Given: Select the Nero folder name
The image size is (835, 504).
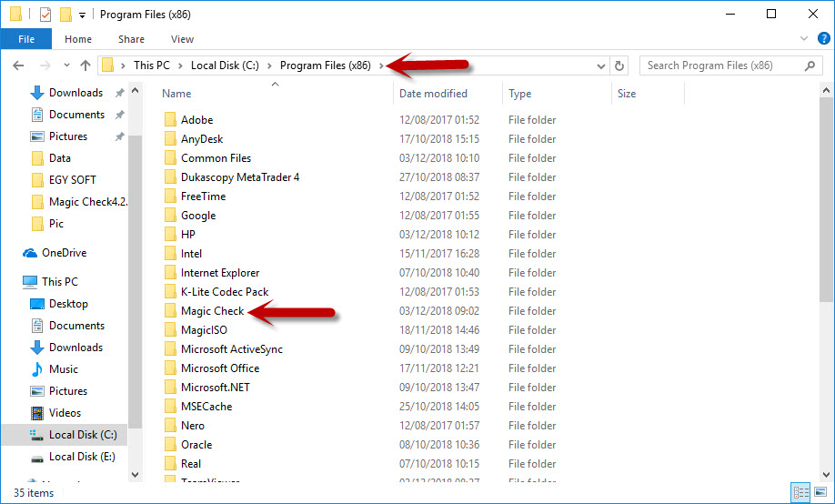Looking at the screenshot, I should [193, 426].
